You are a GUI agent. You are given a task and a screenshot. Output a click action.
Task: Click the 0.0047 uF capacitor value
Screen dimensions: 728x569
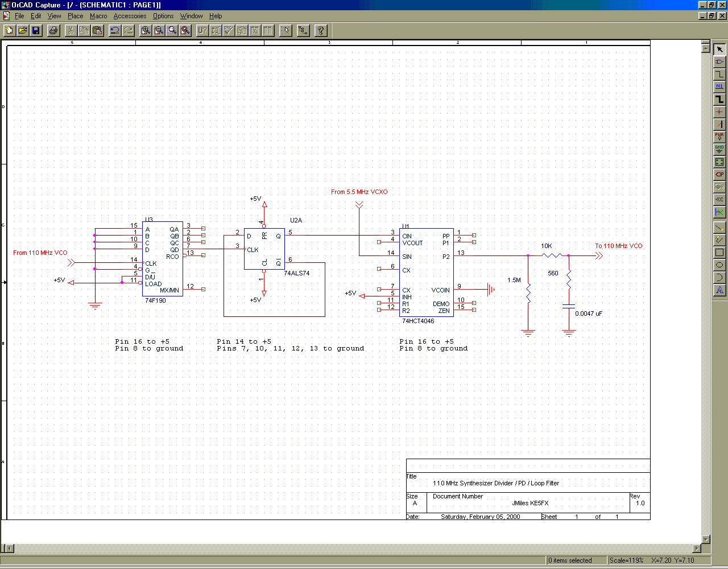pyautogui.click(x=589, y=314)
